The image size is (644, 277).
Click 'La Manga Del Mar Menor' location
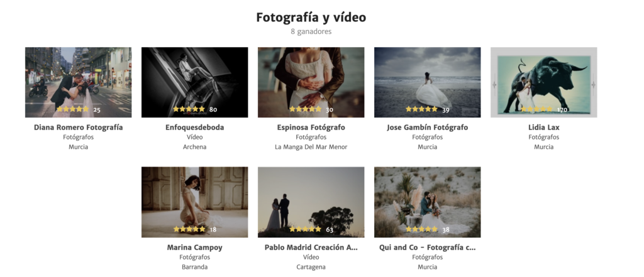[x=311, y=147]
